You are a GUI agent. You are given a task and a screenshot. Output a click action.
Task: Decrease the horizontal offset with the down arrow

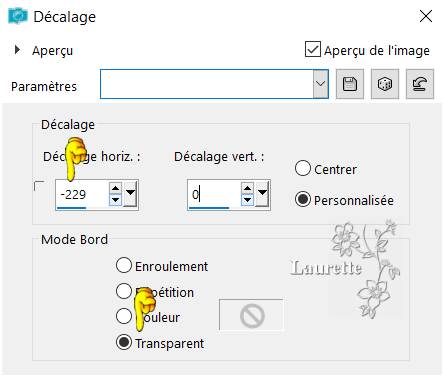tap(115, 200)
